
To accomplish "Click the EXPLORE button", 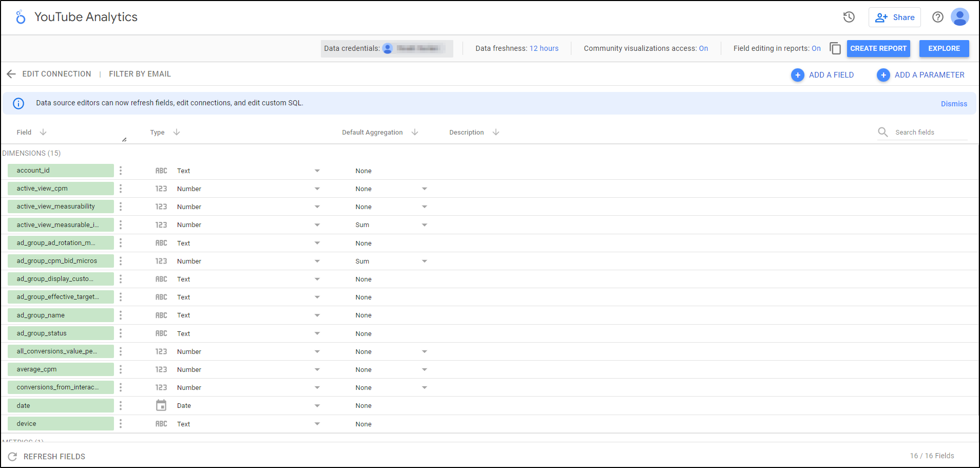I will (x=944, y=48).
